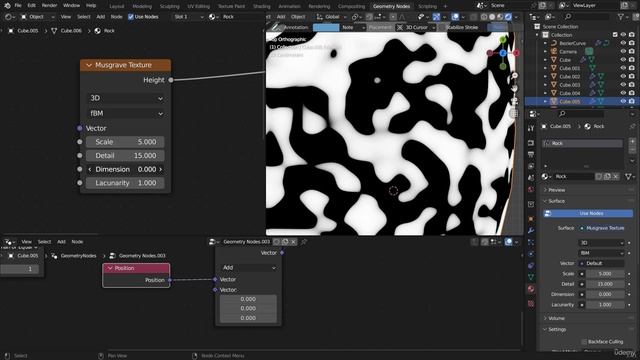Toggle Use Nodes checkbox in shader editor

click(x=131, y=17)
